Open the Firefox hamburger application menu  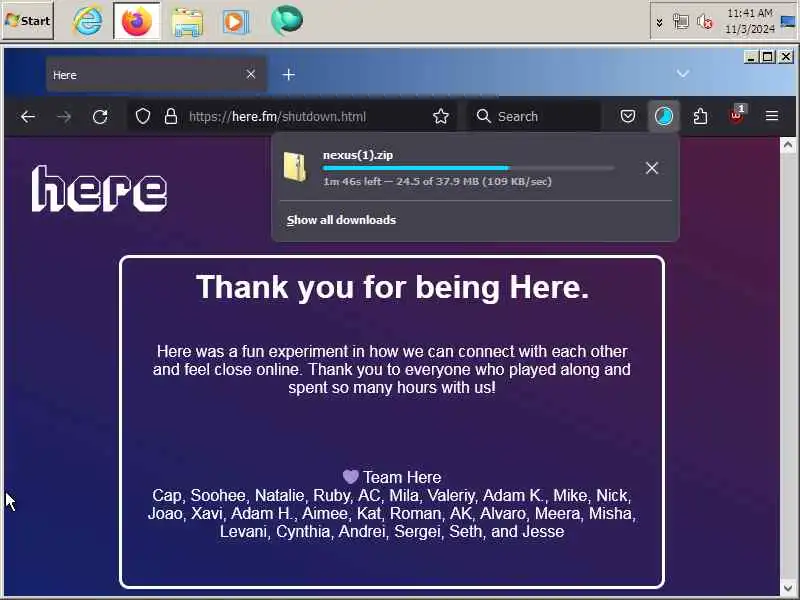pos(772,116)
